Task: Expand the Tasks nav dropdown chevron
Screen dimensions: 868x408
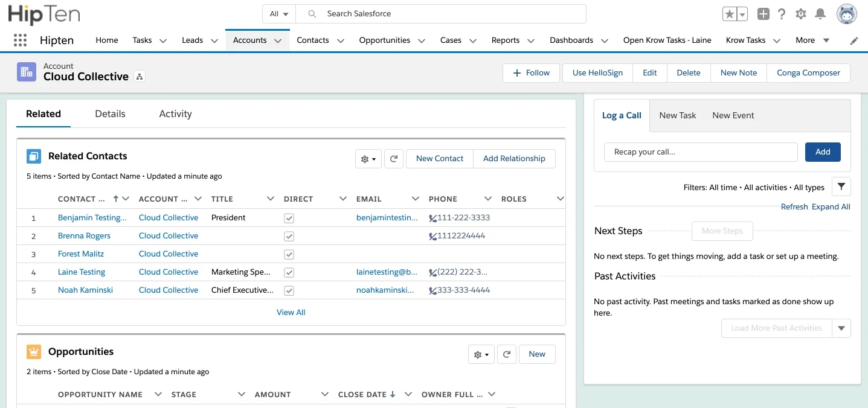Action: click(x=162, y=41)
